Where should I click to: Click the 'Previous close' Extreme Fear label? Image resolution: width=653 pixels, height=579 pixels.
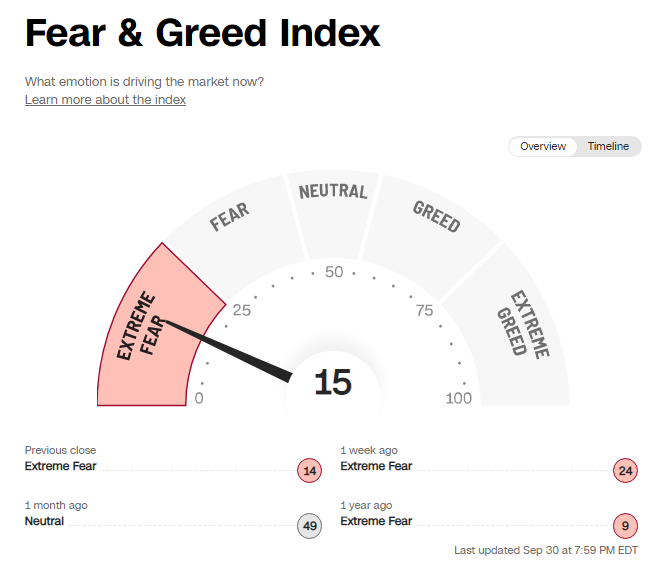(x=60, y=466)
